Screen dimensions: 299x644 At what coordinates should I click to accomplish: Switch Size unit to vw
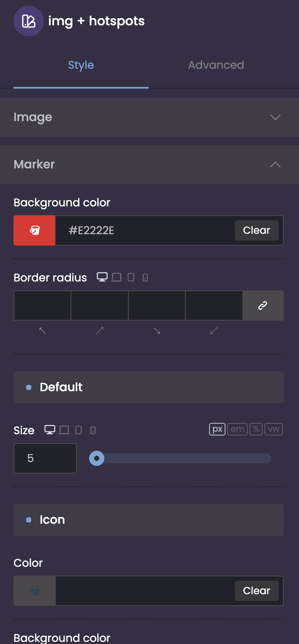(x=274, y=429)
